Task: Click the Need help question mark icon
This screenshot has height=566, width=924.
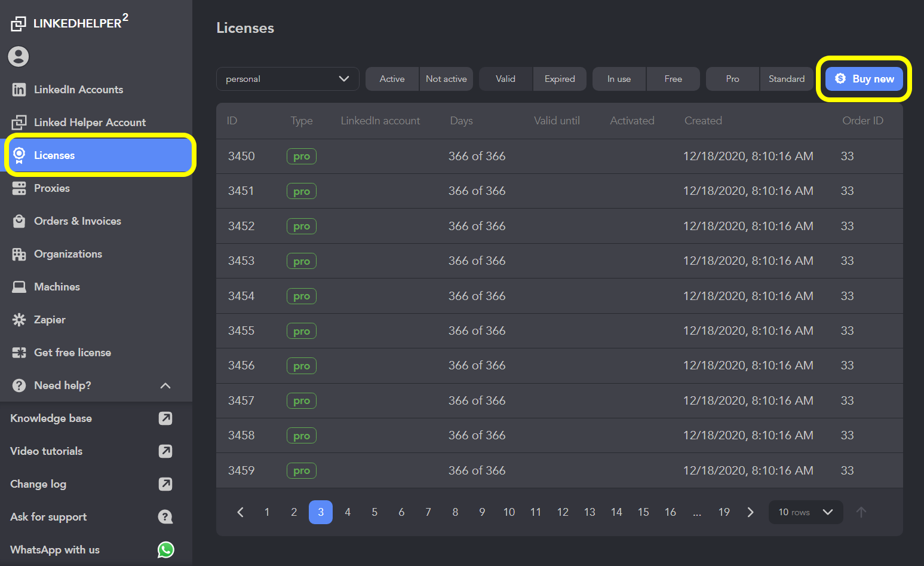Action: [x=19, y=386]
